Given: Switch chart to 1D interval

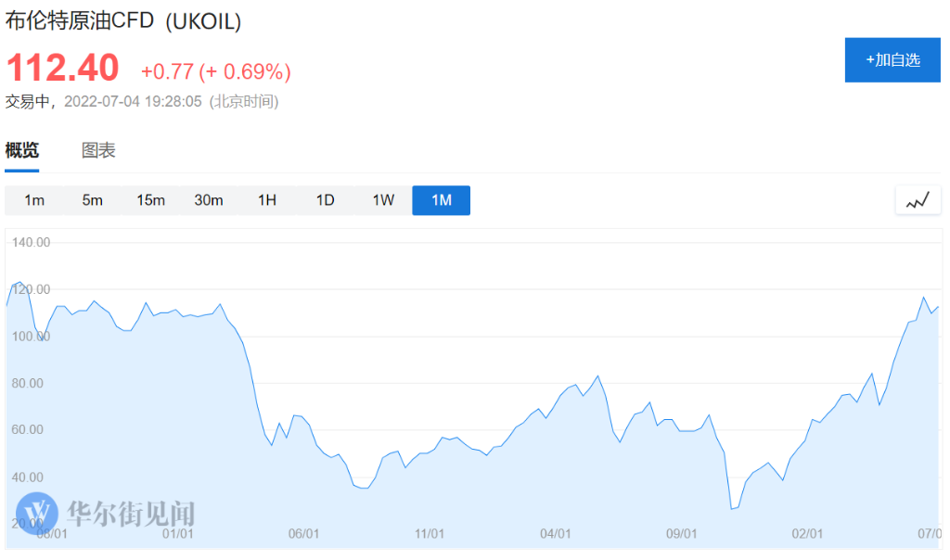Looking at the screenshot, I should 325,200.
